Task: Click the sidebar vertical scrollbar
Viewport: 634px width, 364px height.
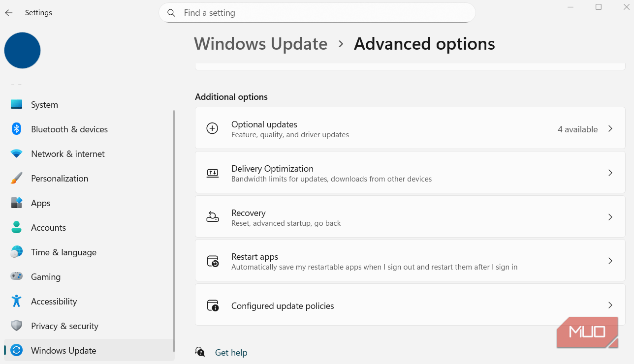Action: [174, 231]
